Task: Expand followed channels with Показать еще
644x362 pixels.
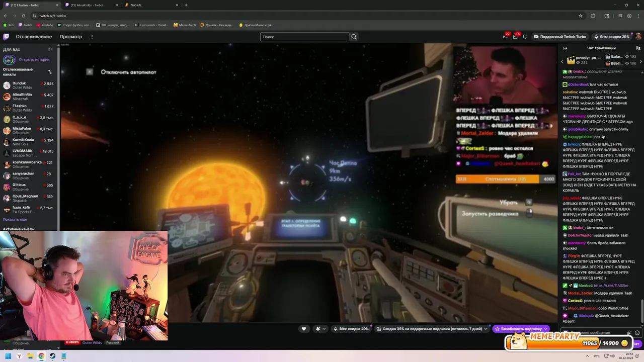Action: point(15,219)
